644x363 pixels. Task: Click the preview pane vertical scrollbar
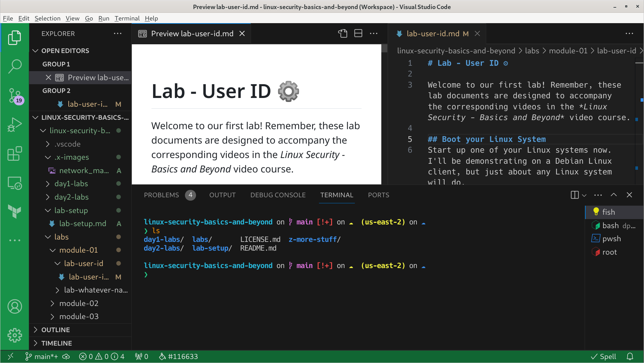click(384, 49)
